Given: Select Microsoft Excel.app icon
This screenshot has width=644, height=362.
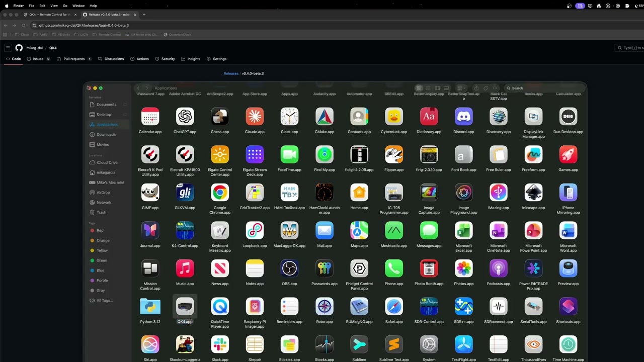Looking at the screenshot, I should click(x=463, y=230).
